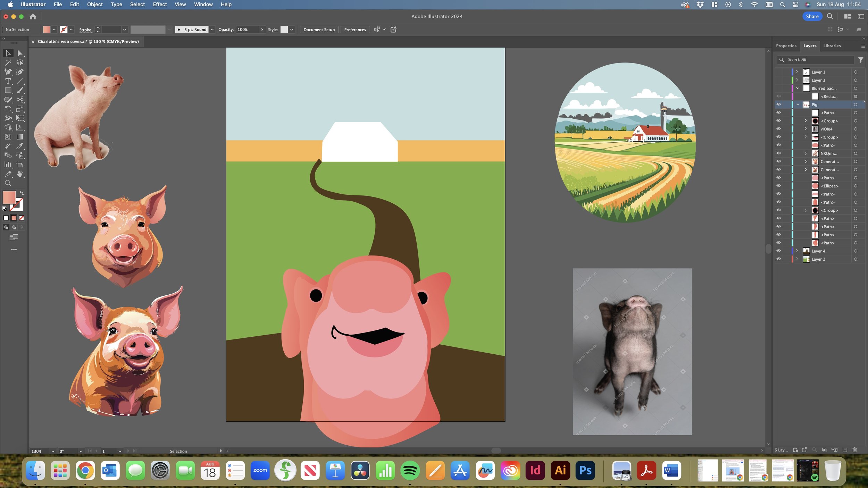Show Layer 1 using its visibility box
The image size is (868, 488).
(778, 72)
